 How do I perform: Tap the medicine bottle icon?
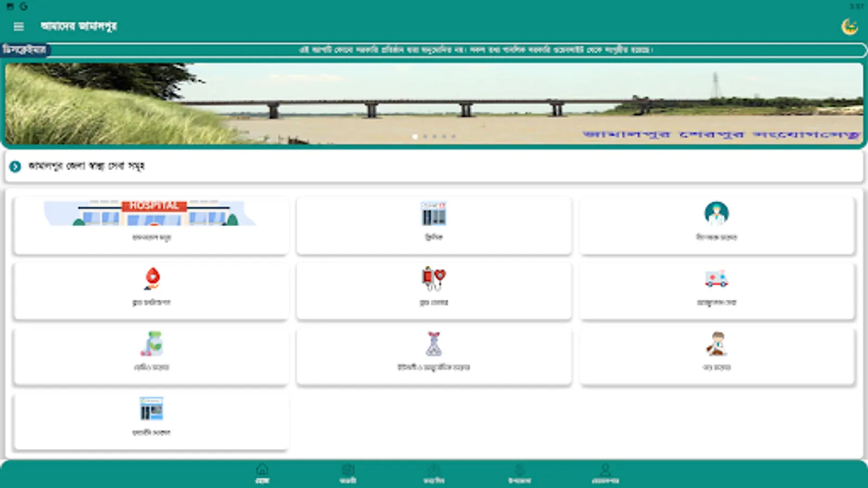click(x=151, y=344)
